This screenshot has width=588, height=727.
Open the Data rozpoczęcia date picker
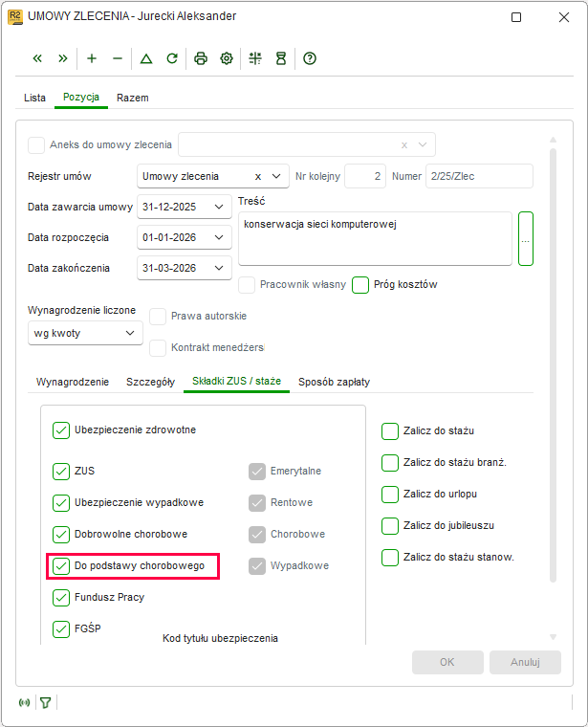pyautogui.click(x=219, y=237)
